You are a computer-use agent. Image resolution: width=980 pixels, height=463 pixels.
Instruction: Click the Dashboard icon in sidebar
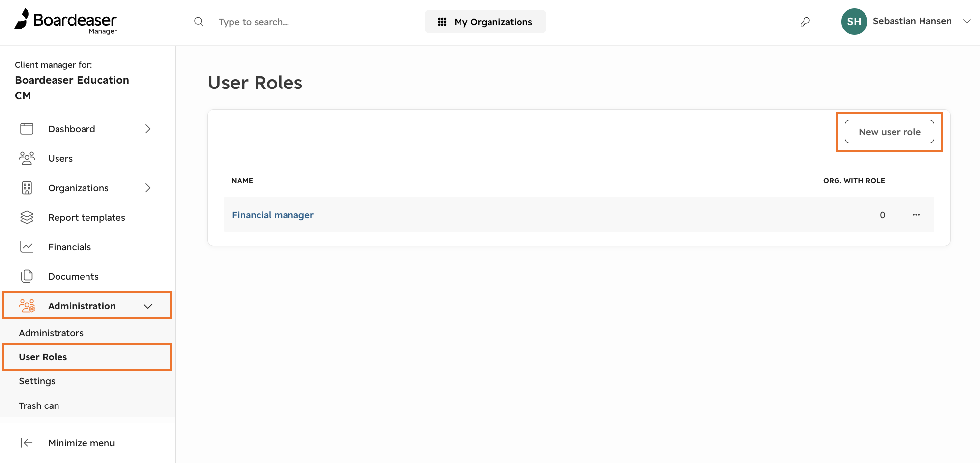[27, 129]
